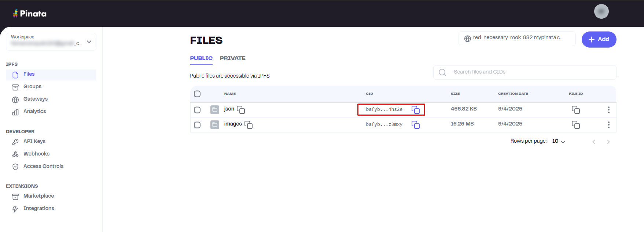Copy the CID of the json folder
The height and width of the screenshot is (232, 644).
(x=416, y=109)
